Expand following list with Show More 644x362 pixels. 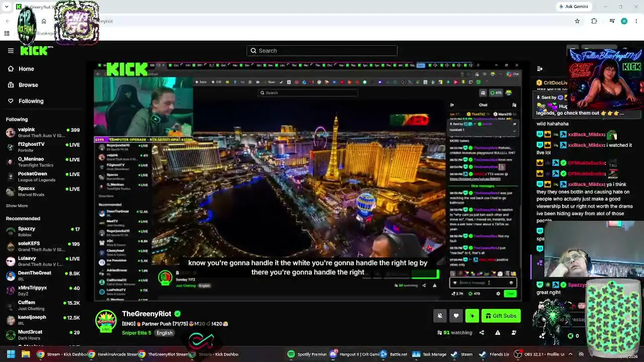pos(17,206)
